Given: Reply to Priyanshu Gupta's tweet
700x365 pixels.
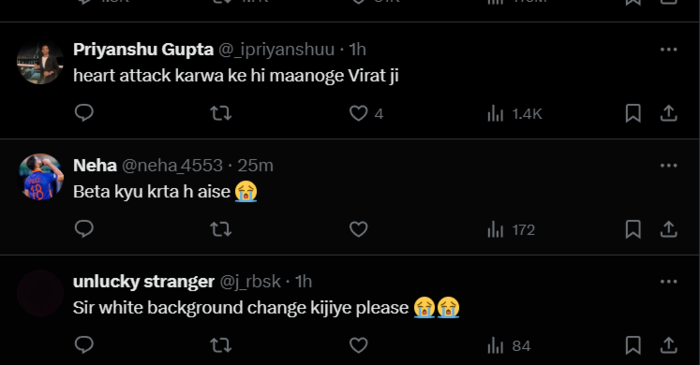Looking at the screenshot, I should [x=84, y=113].
